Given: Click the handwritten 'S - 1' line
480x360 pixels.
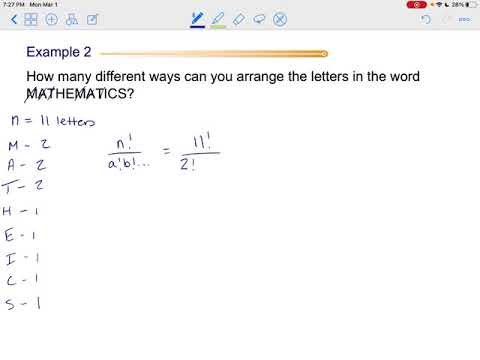Looking at the screenshot, I should point(23,303).
